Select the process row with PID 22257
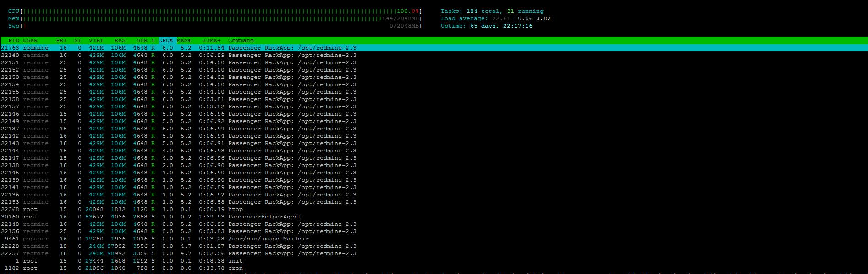 tap(434, 253)
